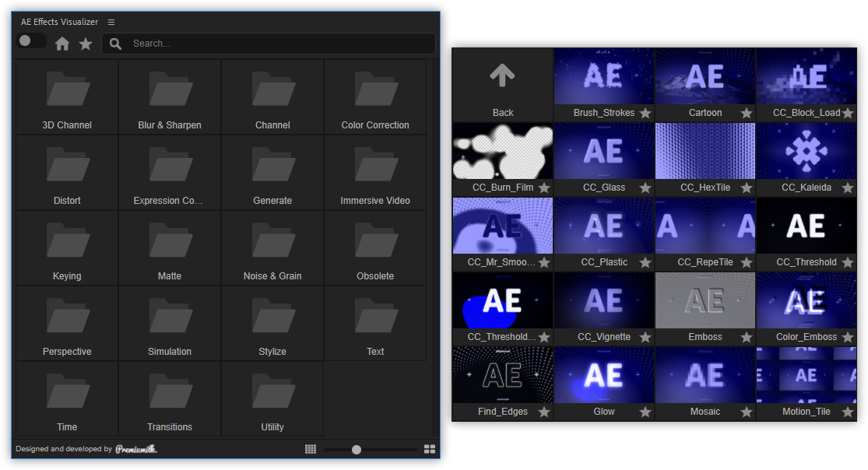Screen dimensions: 868x470
Task: Open the Expression Controls folder
Action: (x=170, y=172)
